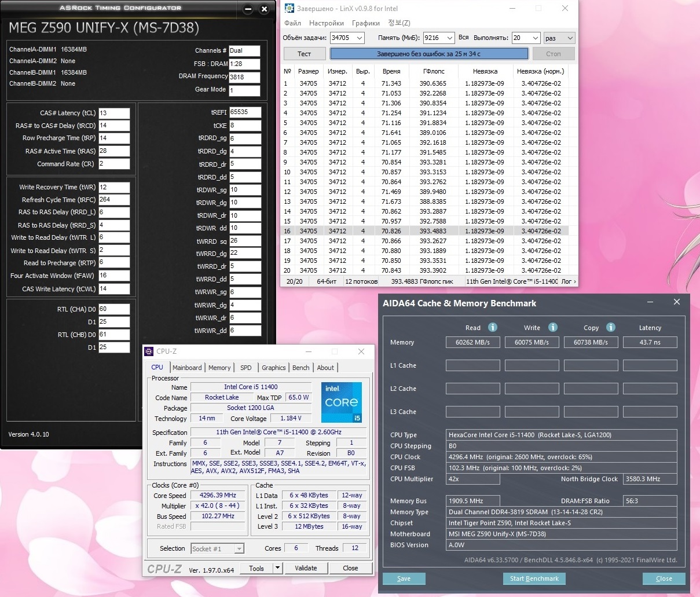The image size is (700, 597).
Task: Select row 1 in the LinX results table
Action: pyautogui.click(x=426, y=83)
